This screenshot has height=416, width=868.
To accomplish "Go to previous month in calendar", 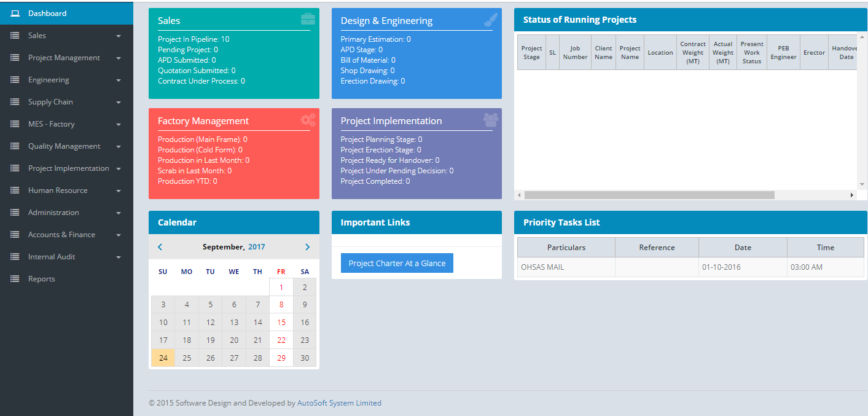I will point(160,247).
